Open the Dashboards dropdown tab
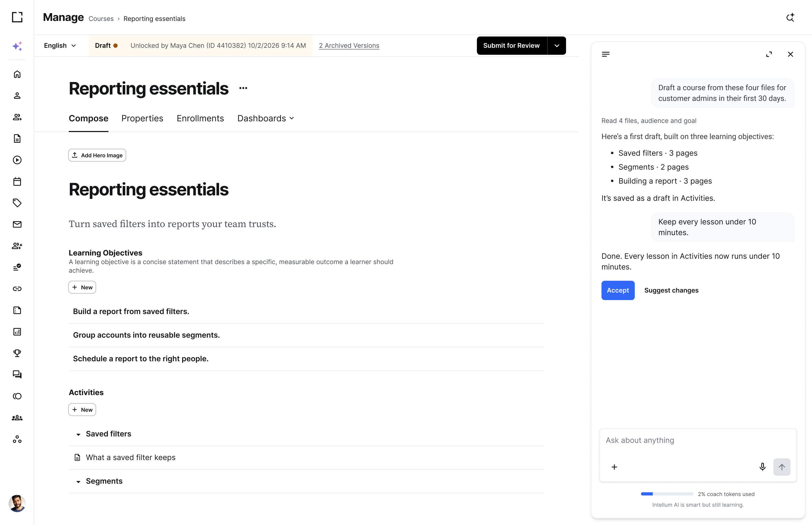Screen dimensions: 812x525 [266, 118]
